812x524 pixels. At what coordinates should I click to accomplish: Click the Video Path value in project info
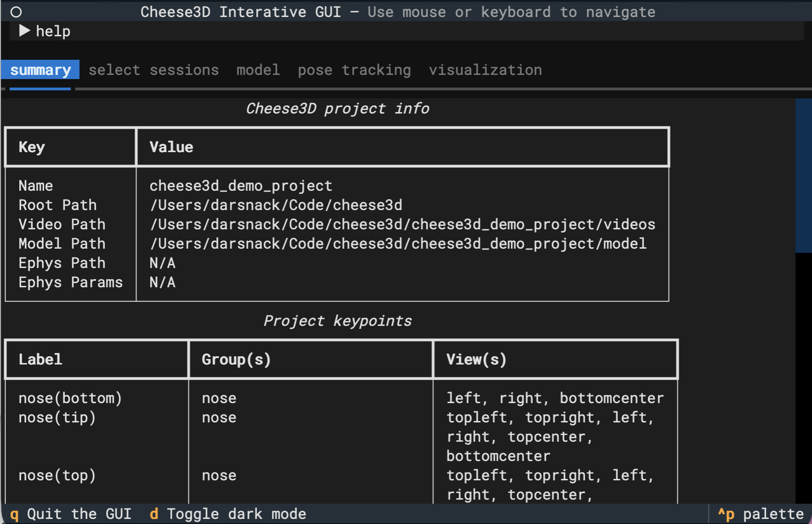pos(402,224)
